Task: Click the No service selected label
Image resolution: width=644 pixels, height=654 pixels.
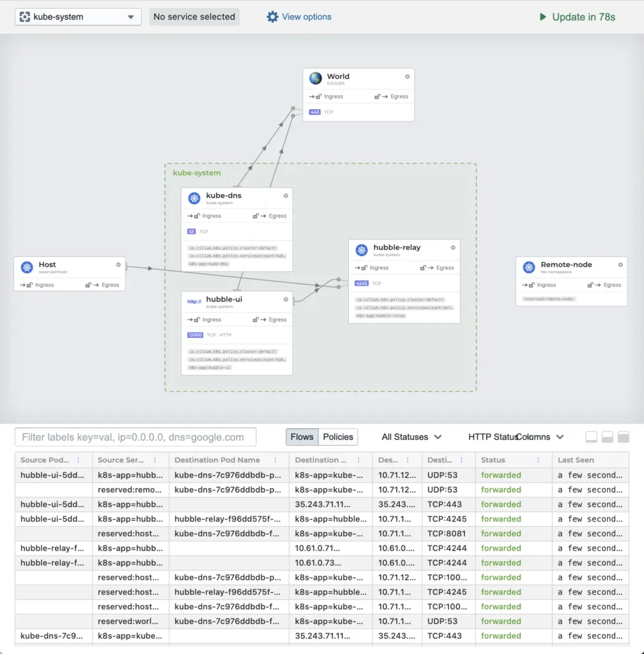Action: 194,17
